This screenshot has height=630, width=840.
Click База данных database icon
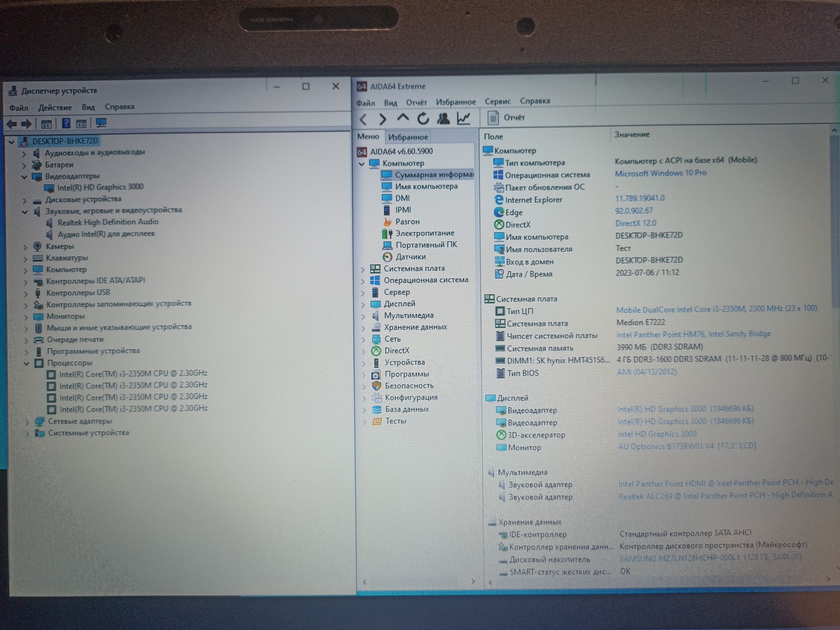coord(377,409)
